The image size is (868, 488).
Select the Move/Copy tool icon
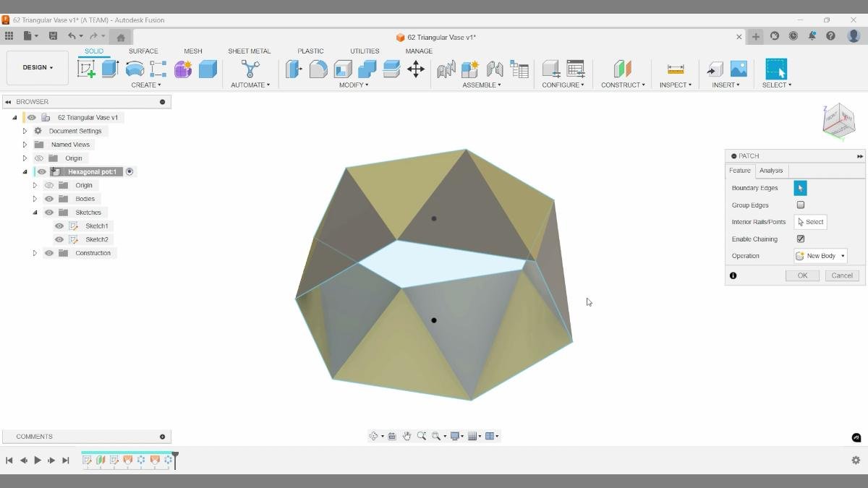(416, 69)
